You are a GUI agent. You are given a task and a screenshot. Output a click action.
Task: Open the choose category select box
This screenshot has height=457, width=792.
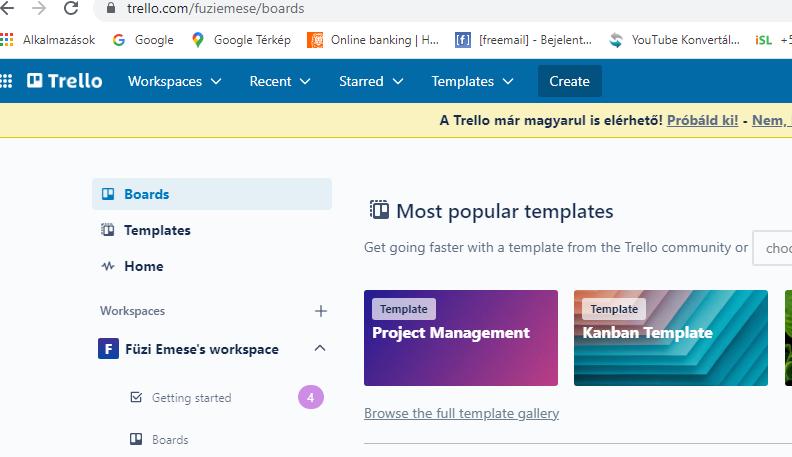pyautogui.click(x=772, y=248)
